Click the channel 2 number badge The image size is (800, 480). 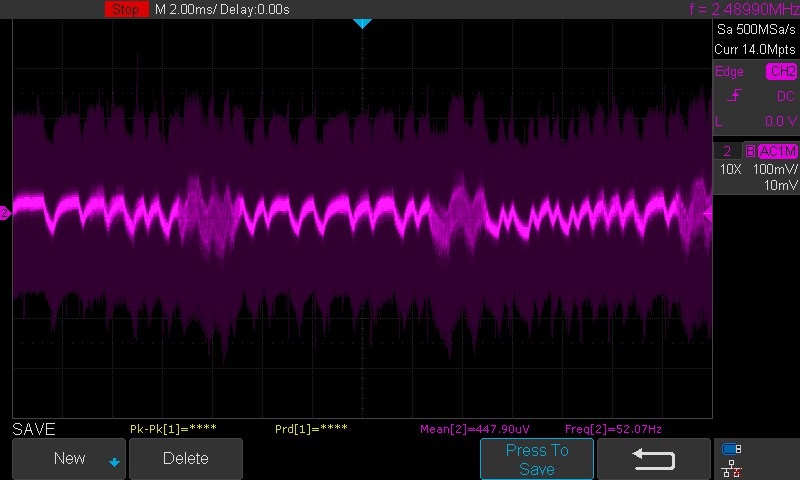pyautogui.click(x=727, y=151)
